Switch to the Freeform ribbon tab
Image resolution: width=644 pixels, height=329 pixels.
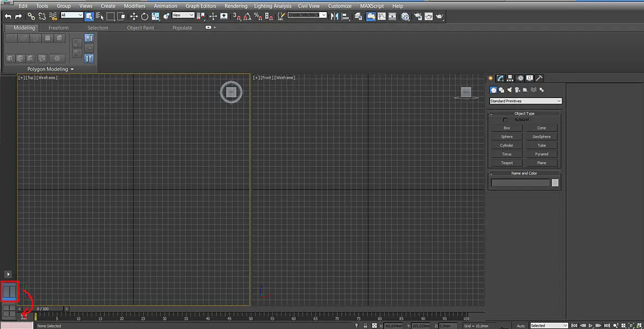(59, 27)
